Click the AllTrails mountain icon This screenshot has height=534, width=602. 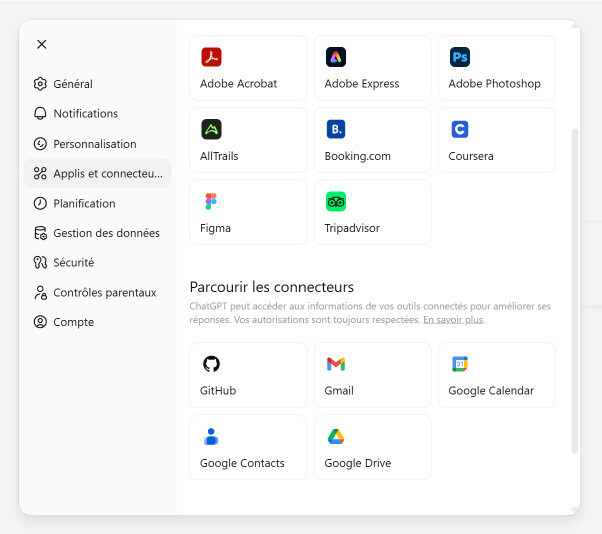[211, 129]
